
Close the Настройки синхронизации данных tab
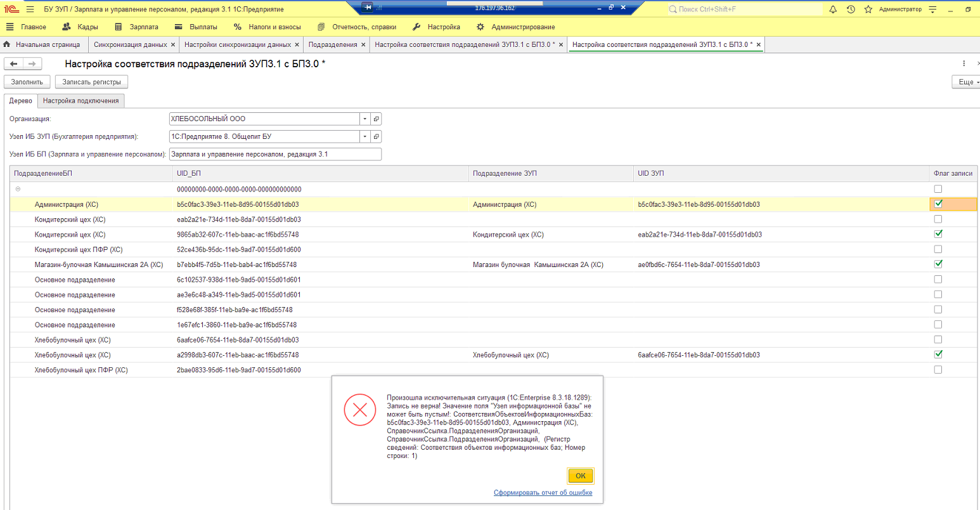point(297,45)
